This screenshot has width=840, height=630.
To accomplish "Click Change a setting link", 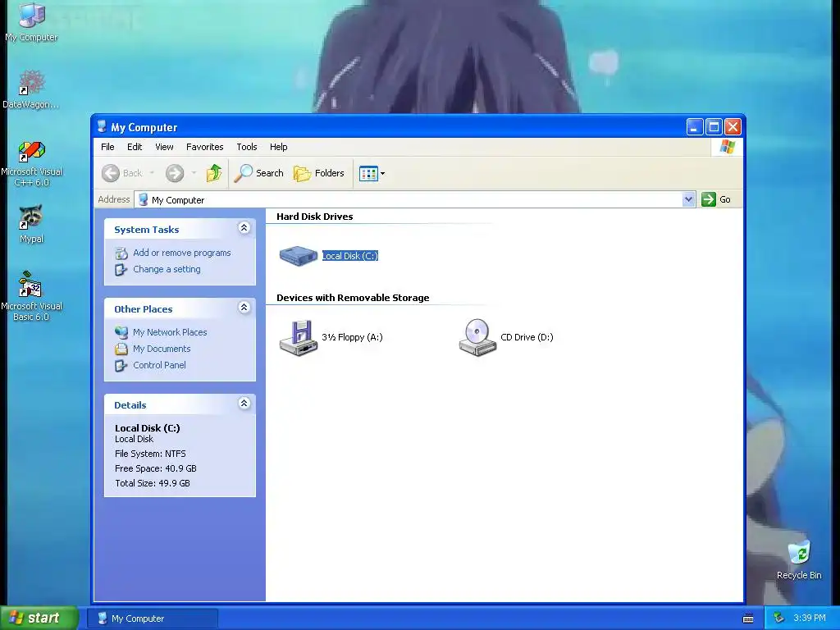I will click(167, 269).
